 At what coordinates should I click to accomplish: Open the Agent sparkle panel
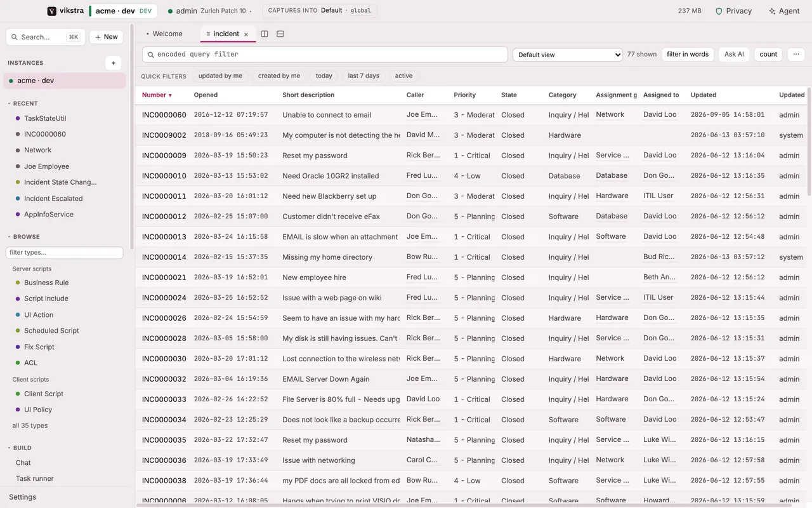(x=784, y=11)
